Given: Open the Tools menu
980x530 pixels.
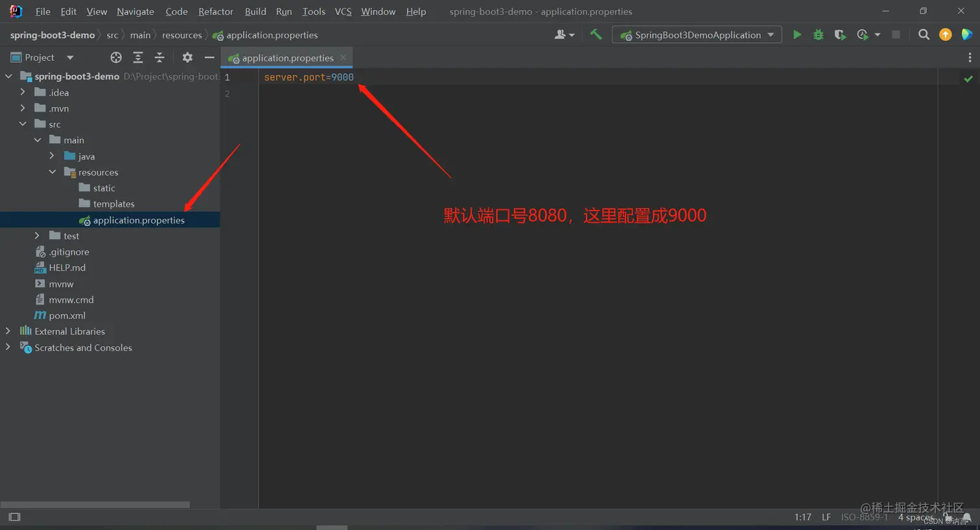Looking at the screenshot, I should 314,12.
